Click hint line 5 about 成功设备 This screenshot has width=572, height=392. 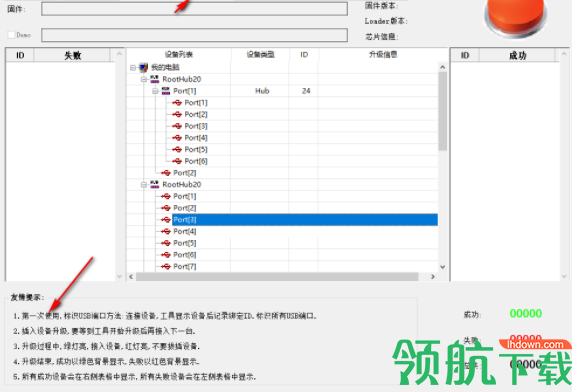click(x=135, y=377)
